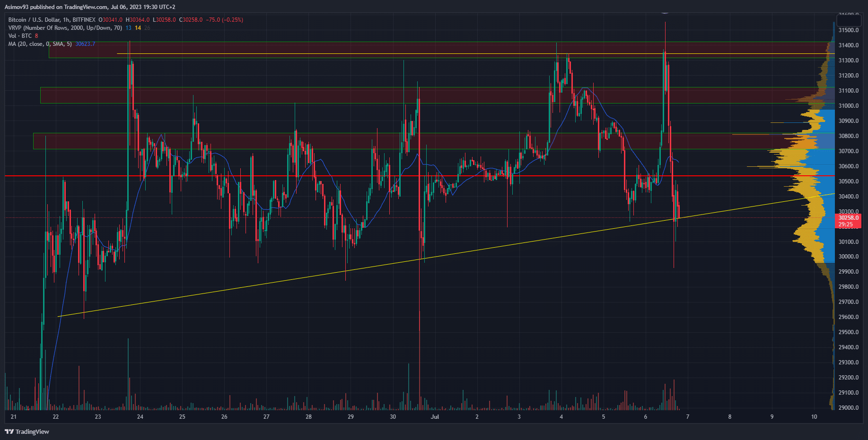Screen dimensions: 868x440
Task: Click the 31500.0 price axis label
Action: click(x=849, y=30)
